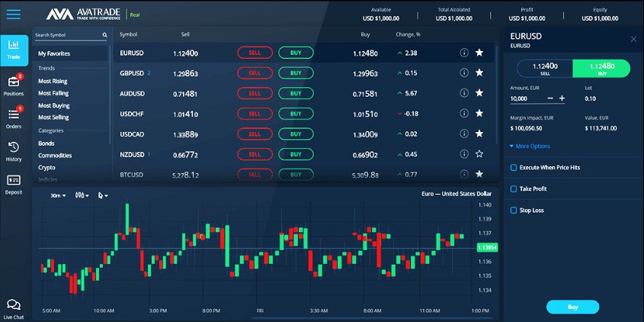644x322 pixels.
Task: Enable Execute When Price Hits checkbox
Action: pos(514,168)
